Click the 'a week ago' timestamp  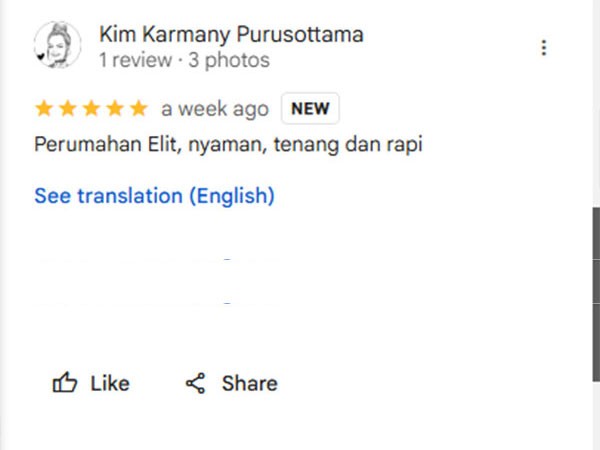click(x=215, y=109)
